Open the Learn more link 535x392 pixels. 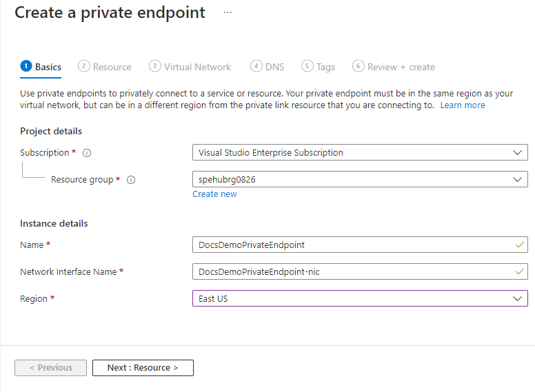tap(463, 105)
